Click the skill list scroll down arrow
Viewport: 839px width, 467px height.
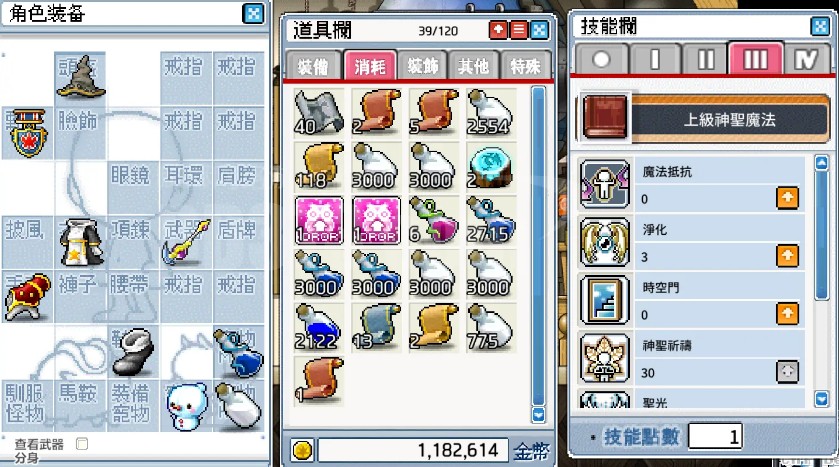(x=821, y=399)
